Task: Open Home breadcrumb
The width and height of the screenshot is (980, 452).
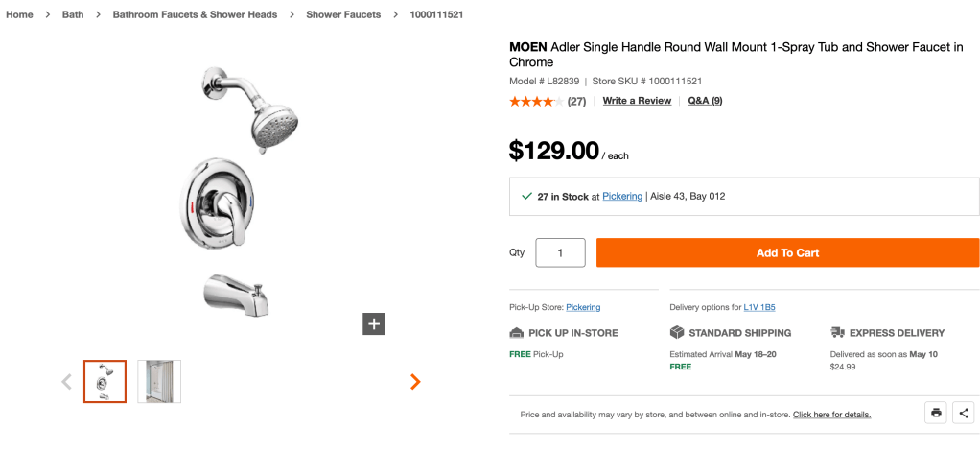Action: click(x=19, y=14)
